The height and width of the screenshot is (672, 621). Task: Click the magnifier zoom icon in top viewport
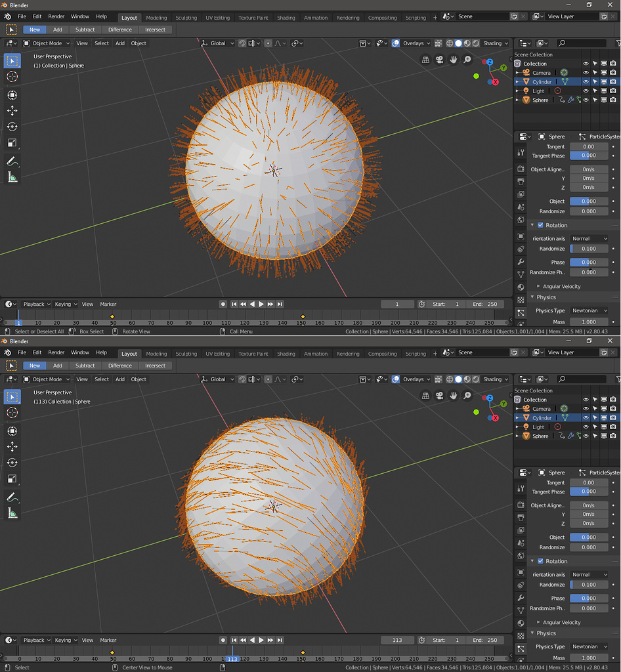467,60
